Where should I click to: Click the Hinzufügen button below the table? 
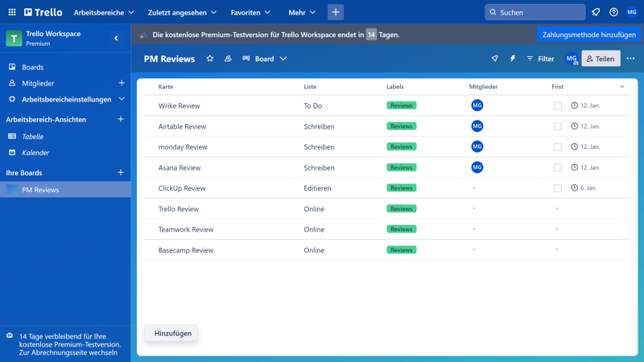click(173, 333)
